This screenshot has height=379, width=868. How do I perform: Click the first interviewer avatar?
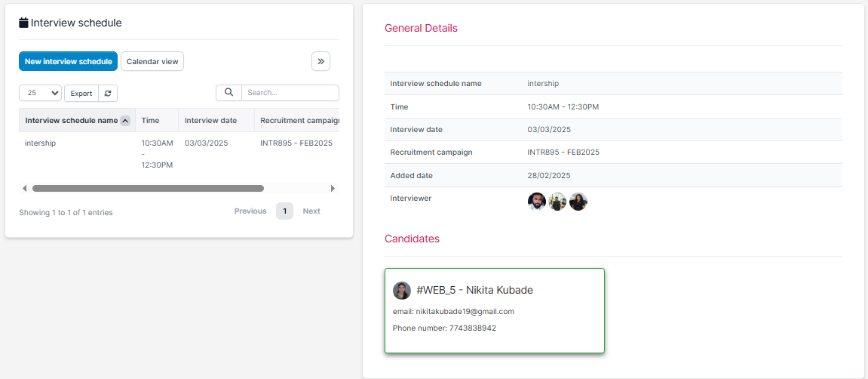[536, 202]
